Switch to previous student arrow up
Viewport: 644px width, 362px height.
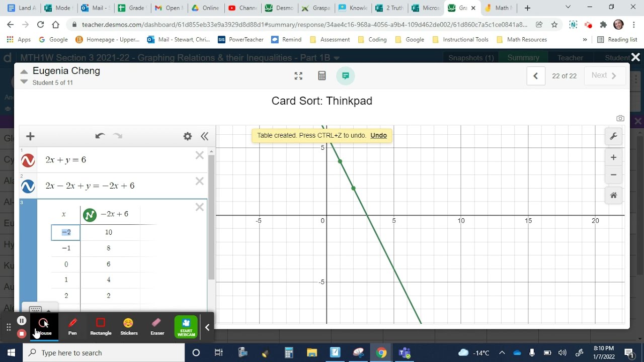[24, 72]
